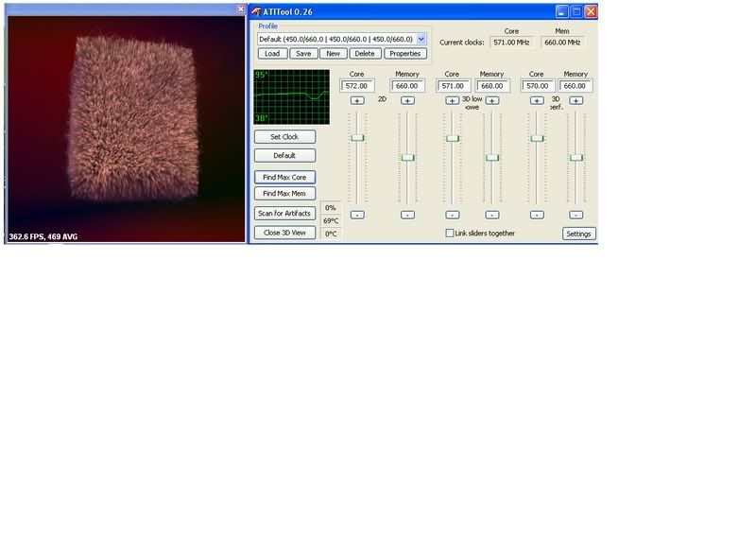The width and height of the screenshot is (756, 538).
Task: Decrease 3D low power Core with minus
Action: [x=453, y=215]
